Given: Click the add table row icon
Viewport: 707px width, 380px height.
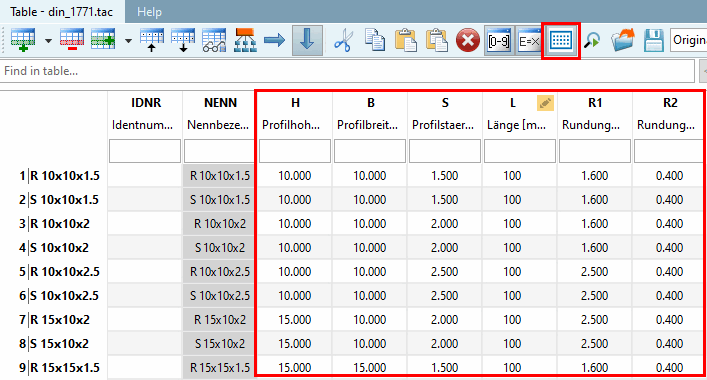Looking at the screenshot, I should [23, 41].
